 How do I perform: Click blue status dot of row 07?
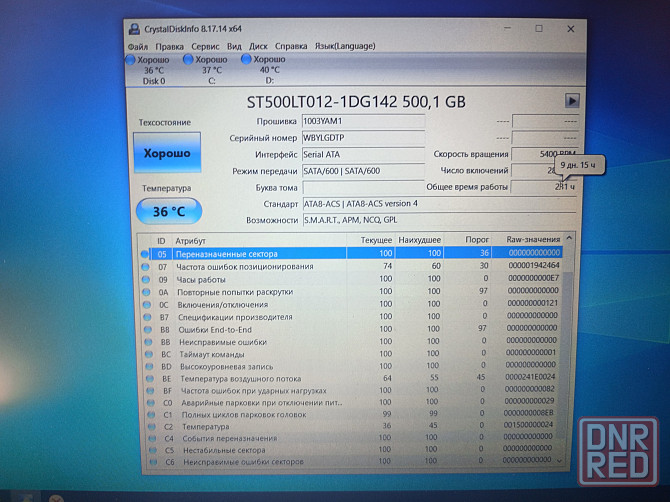(145, 267)
